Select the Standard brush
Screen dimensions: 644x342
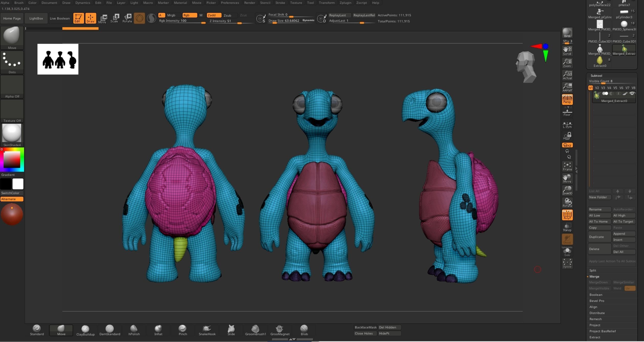37,330
